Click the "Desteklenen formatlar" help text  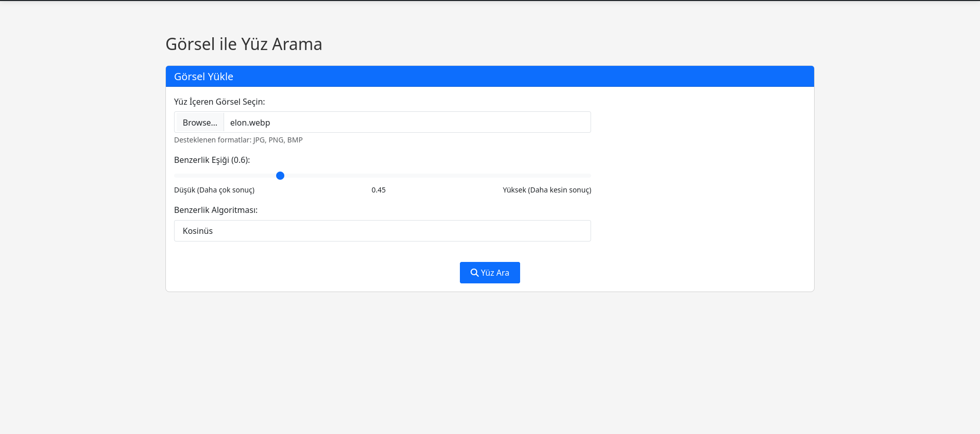238,140
